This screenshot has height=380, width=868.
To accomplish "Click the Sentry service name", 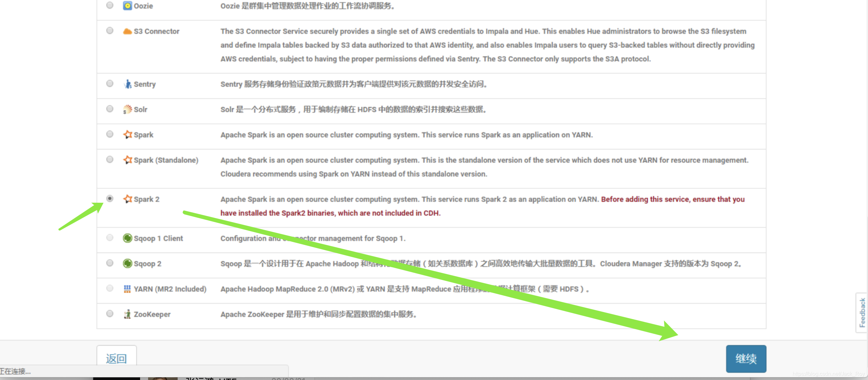I will pos(145,84).
